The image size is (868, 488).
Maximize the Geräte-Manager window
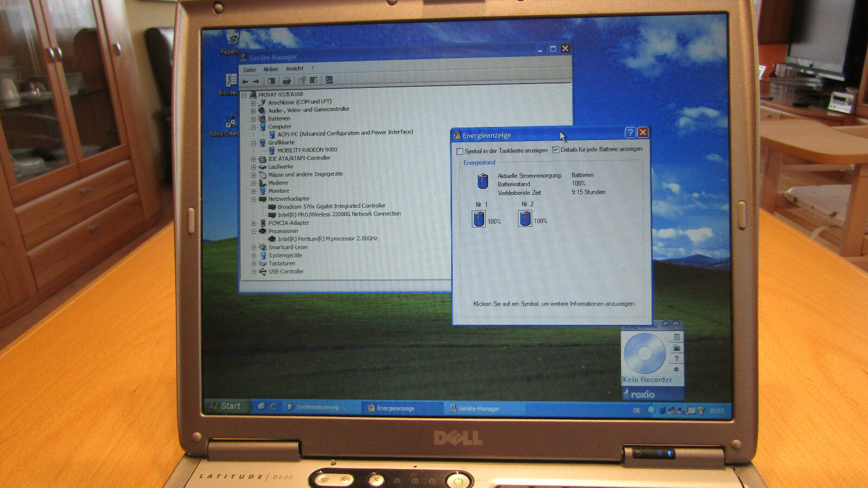[x=553, y=49]
